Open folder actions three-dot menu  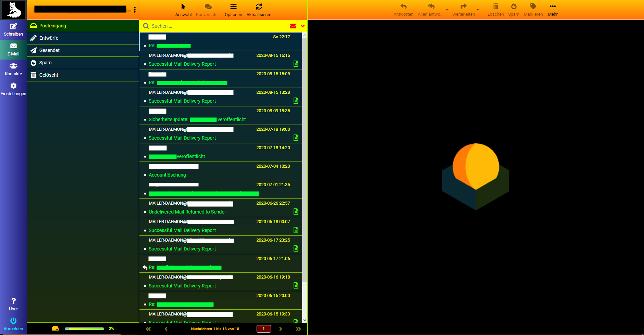pos(135,10)
